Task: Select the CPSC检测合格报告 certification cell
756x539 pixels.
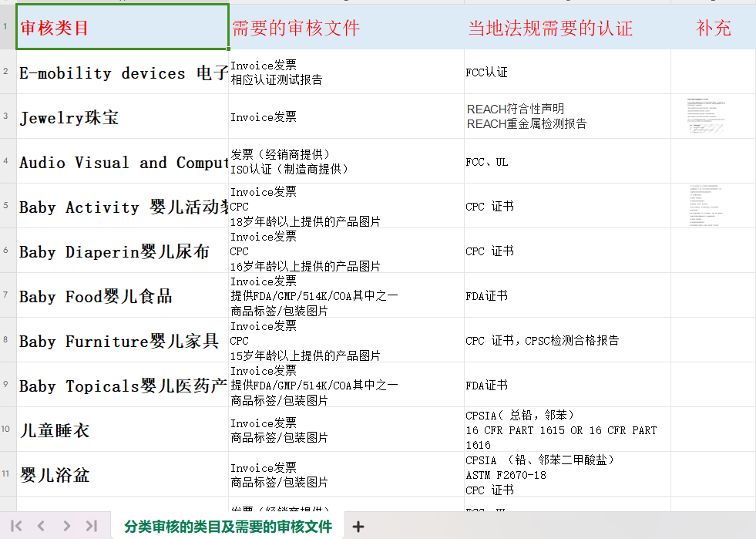Action: pyautogui.click(x=567, y=340)
